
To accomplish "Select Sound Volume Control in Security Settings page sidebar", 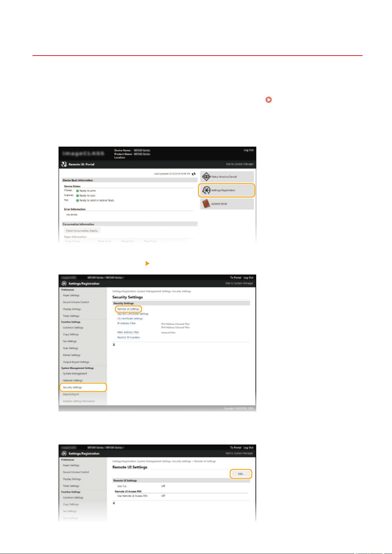I will (76, 302).
